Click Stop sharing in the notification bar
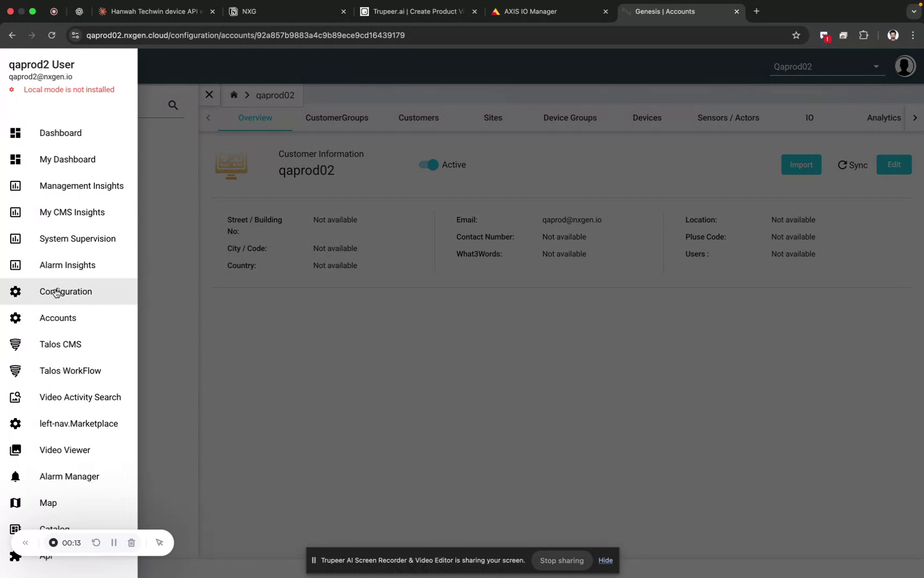Screen dimensions: 924x578 (x=562, y=560)
